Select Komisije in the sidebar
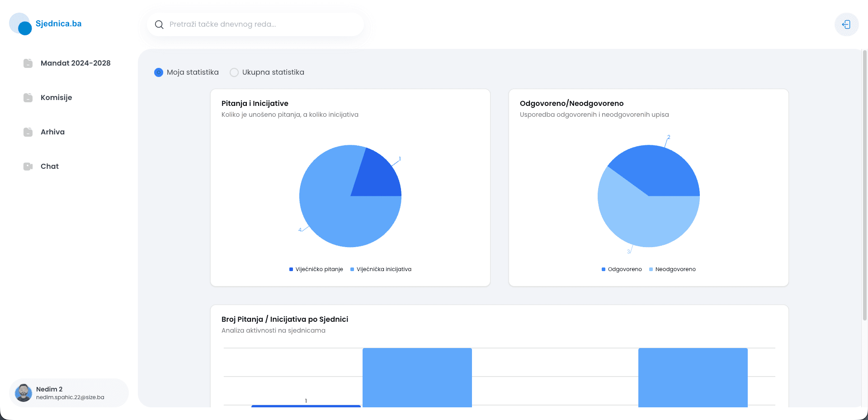The height and width of the screenshot is (420, 868). pyautogui.click(x=56, y=97)
